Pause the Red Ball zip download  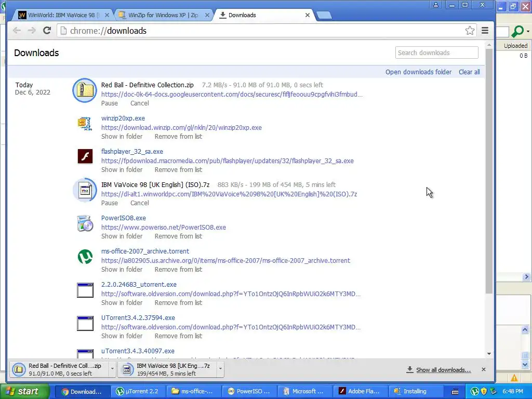[110, 103]
